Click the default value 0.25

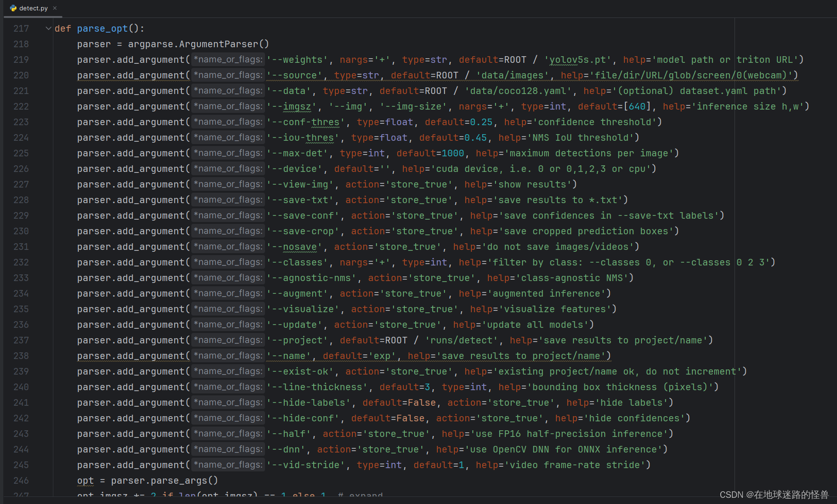tap(481, 122)
